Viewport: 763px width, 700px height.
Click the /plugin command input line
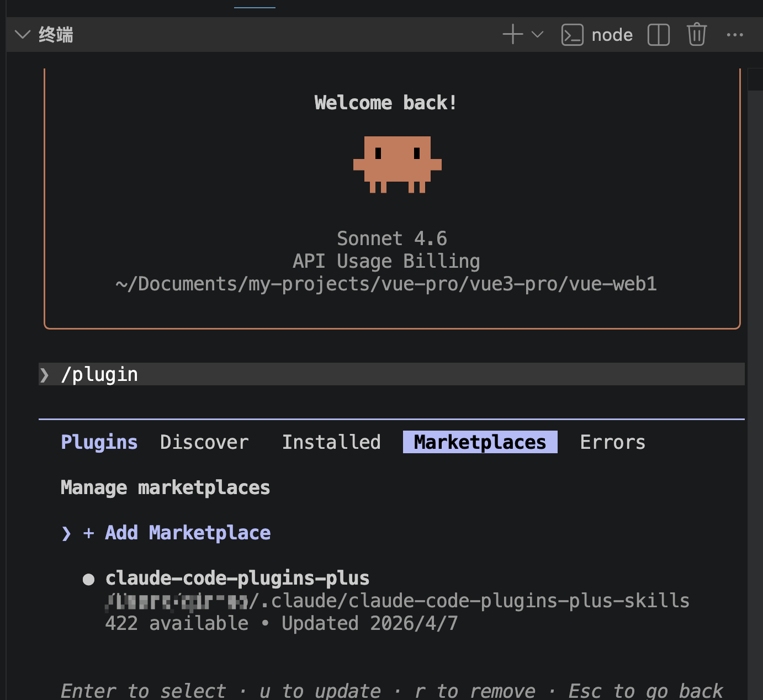391,374
